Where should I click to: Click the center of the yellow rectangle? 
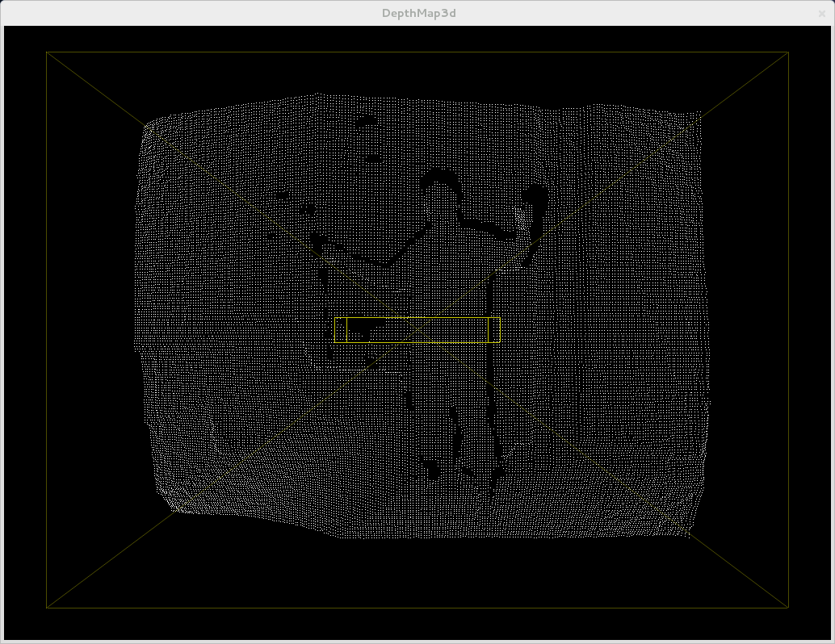[x=417, y=330]
